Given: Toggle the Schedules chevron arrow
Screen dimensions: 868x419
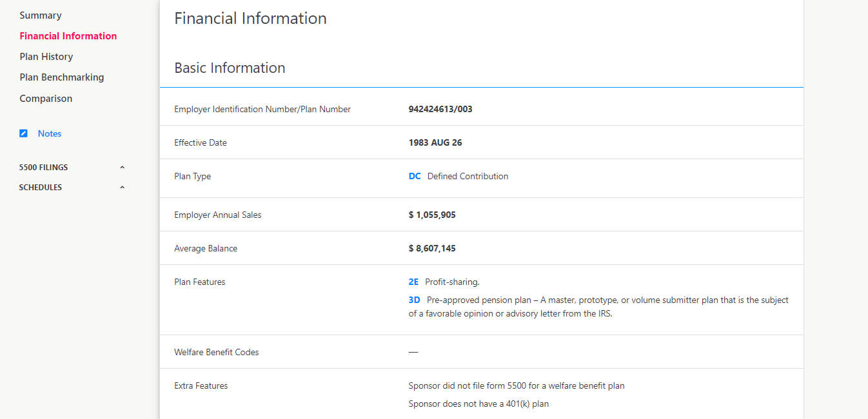Looking at the screenshot, I should tap(123, 188).
